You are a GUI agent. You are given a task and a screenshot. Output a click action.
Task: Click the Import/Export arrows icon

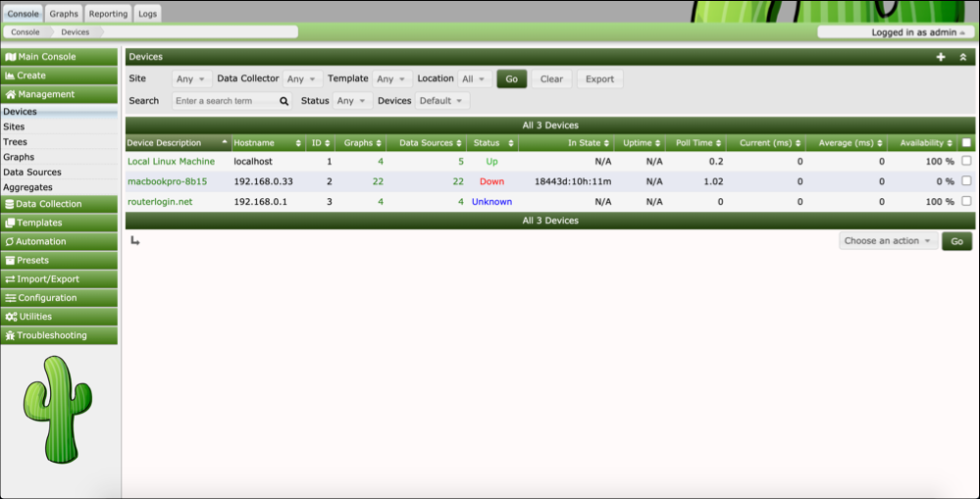pos(10,279)
